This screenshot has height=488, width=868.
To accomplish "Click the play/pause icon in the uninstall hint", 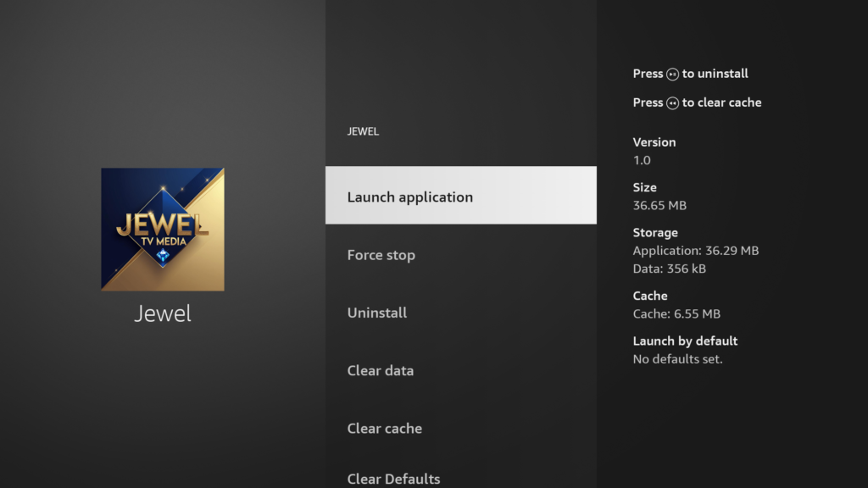I will click(x=672, y=75).
